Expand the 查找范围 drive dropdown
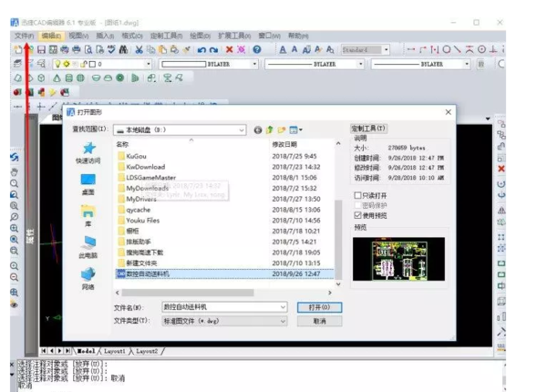Image resolution: width=547 pixels, height=392 pixels. (x=246, y=129)
